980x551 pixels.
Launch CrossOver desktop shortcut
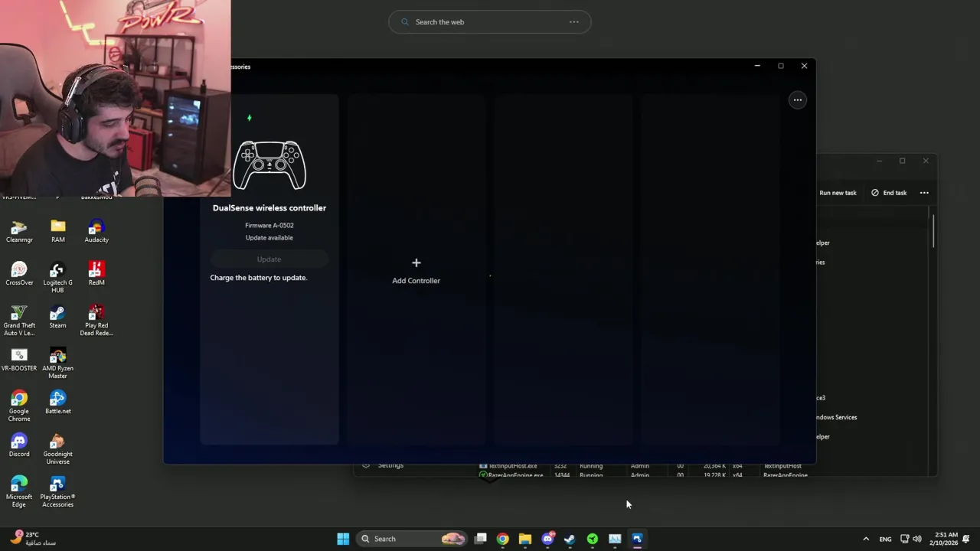19,274
